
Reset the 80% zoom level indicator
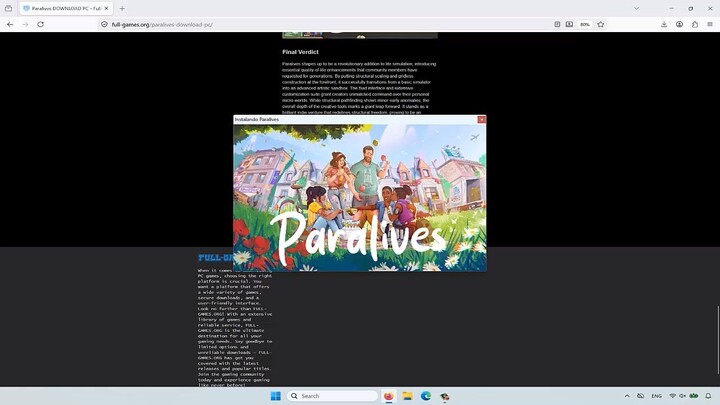(x=585, y=24)
